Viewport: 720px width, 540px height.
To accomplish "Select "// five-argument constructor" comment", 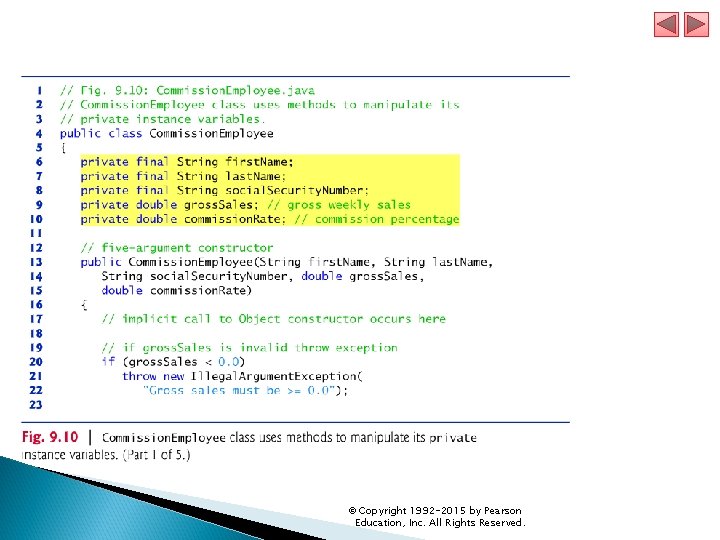I will (x=177, y=248).
